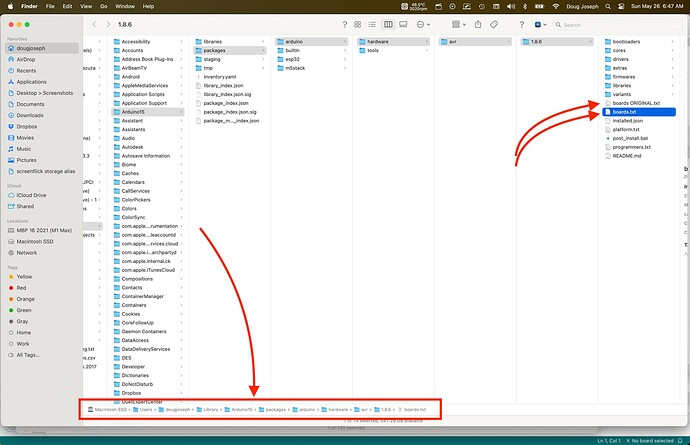
Task: Click the Share toolbar icon
Action: coord(478,25)
